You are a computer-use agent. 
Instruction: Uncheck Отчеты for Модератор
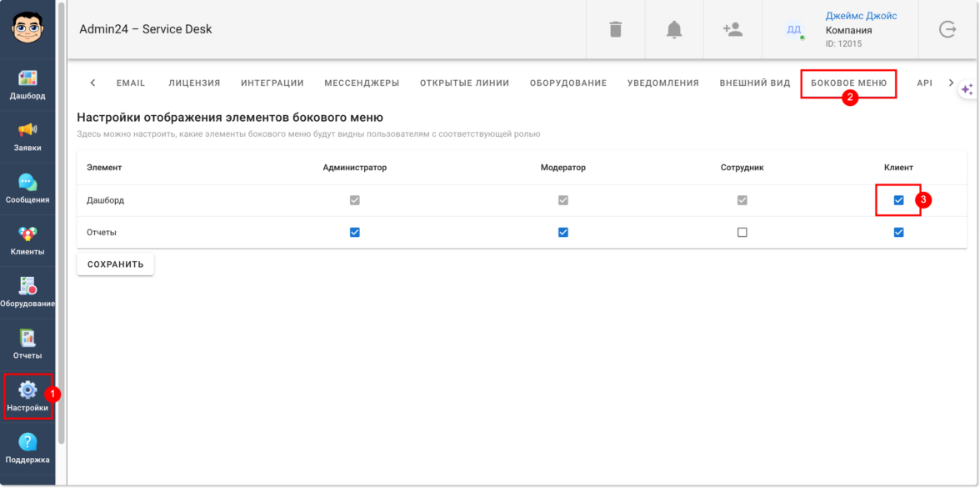click(x=563, y=233)
